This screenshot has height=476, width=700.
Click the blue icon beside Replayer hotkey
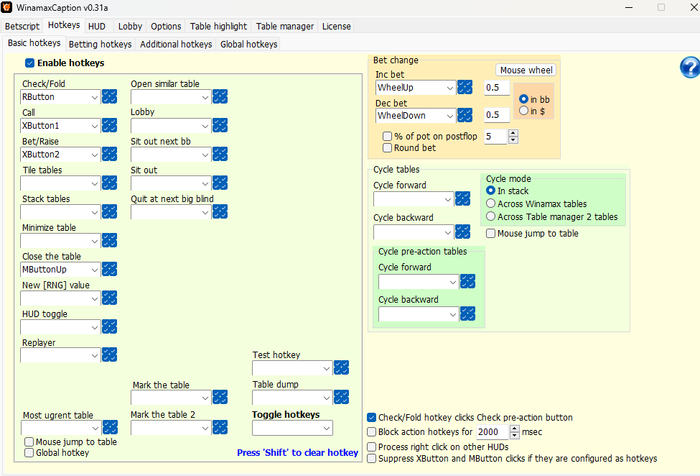tap(110, 356)
